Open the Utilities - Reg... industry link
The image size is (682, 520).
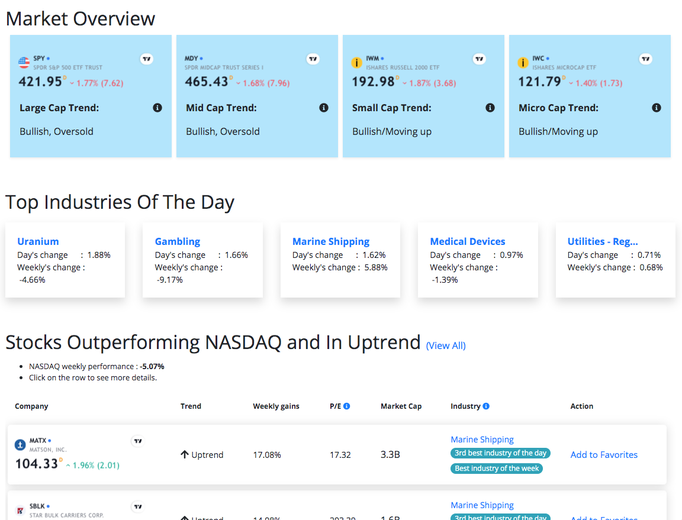[602, 241]
